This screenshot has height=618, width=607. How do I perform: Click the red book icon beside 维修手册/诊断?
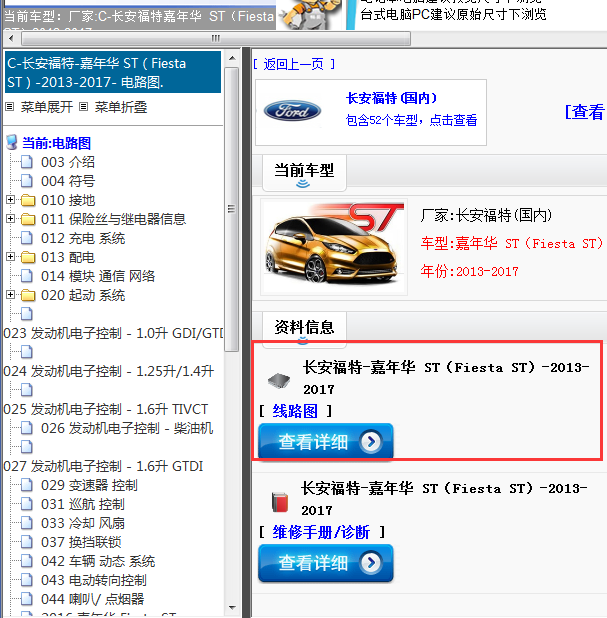tap(280, 502)
